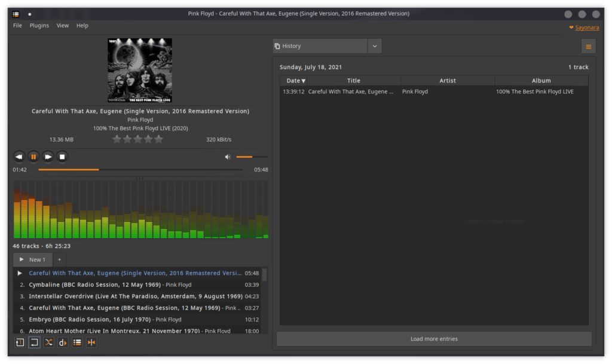Add a new playlist tab with plus
612x364 pixels.
tap(59, 259)
